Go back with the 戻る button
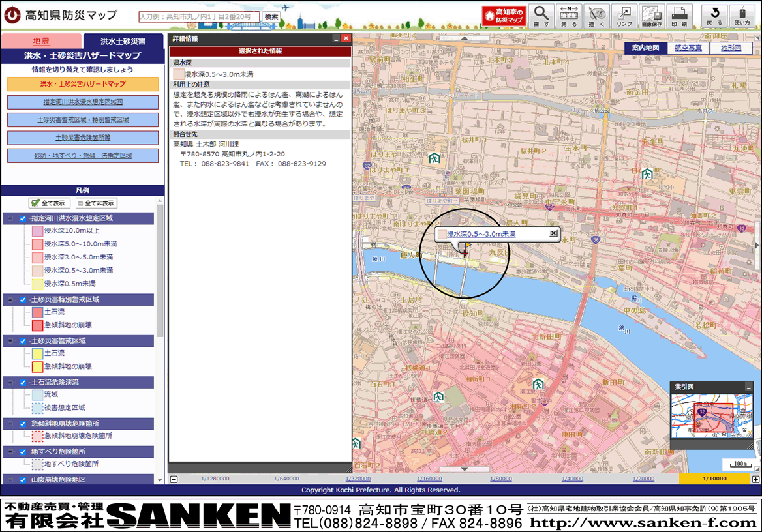The height and width of the screenshot is (532, 762). [x=714, y=16]
